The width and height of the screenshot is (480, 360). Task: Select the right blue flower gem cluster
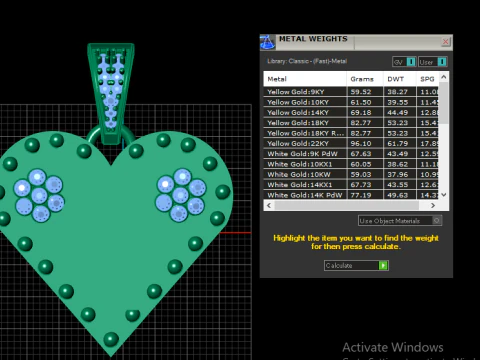(x=181, y=195)
